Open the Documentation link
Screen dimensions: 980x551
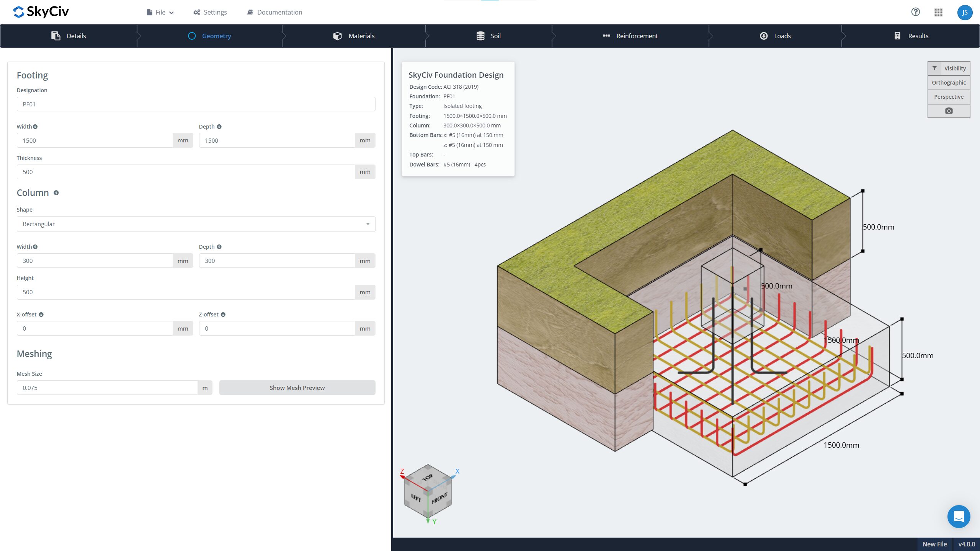275,12
